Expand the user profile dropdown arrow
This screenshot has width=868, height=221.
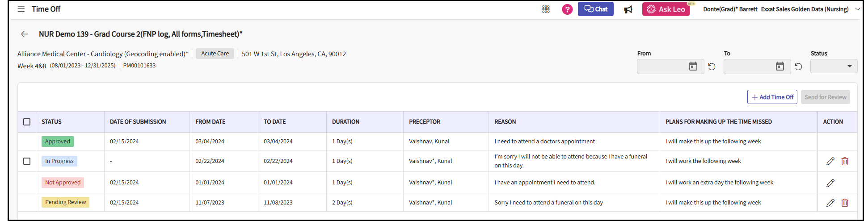(857, 9)
